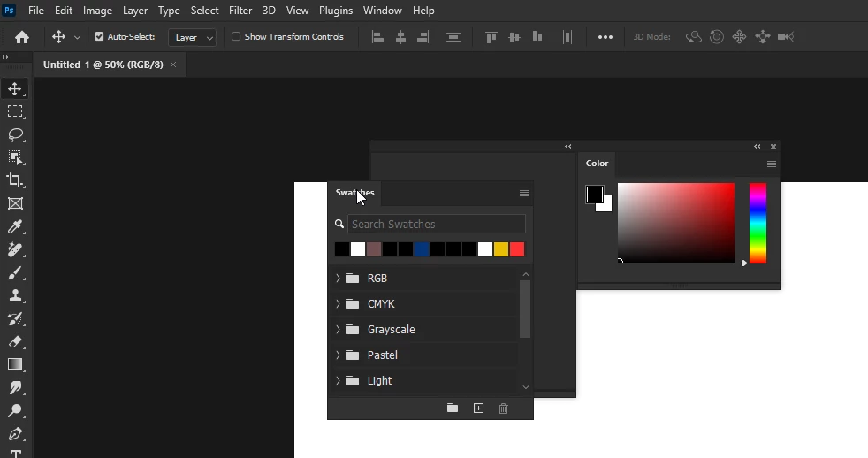Pick the blue recent swatch
This screenshot has width=868, height=458.
tap(422, 249)
